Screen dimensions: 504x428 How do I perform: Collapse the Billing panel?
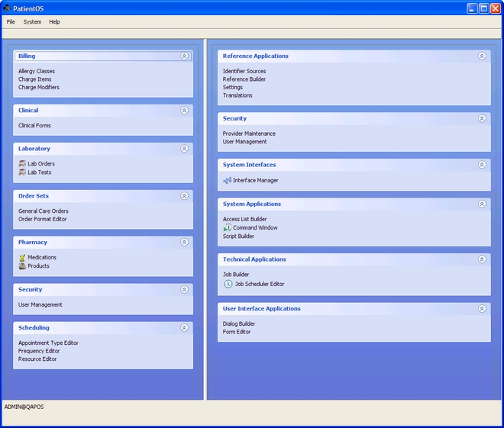(x=184, y=56)
